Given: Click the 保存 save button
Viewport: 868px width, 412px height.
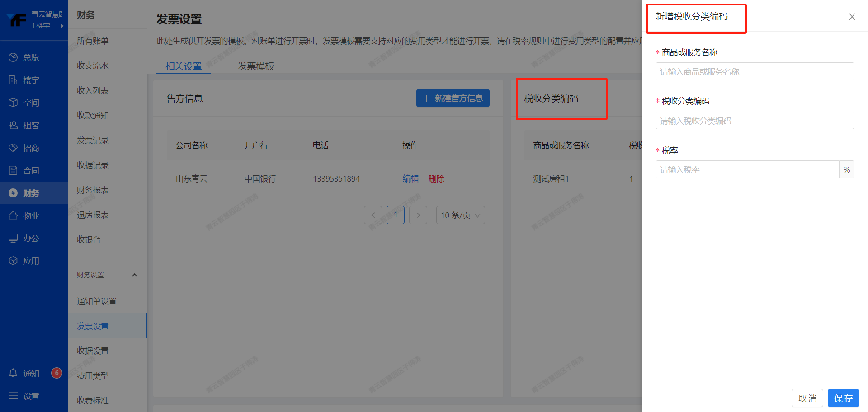Looking at the screenshot, I should 843,398.
